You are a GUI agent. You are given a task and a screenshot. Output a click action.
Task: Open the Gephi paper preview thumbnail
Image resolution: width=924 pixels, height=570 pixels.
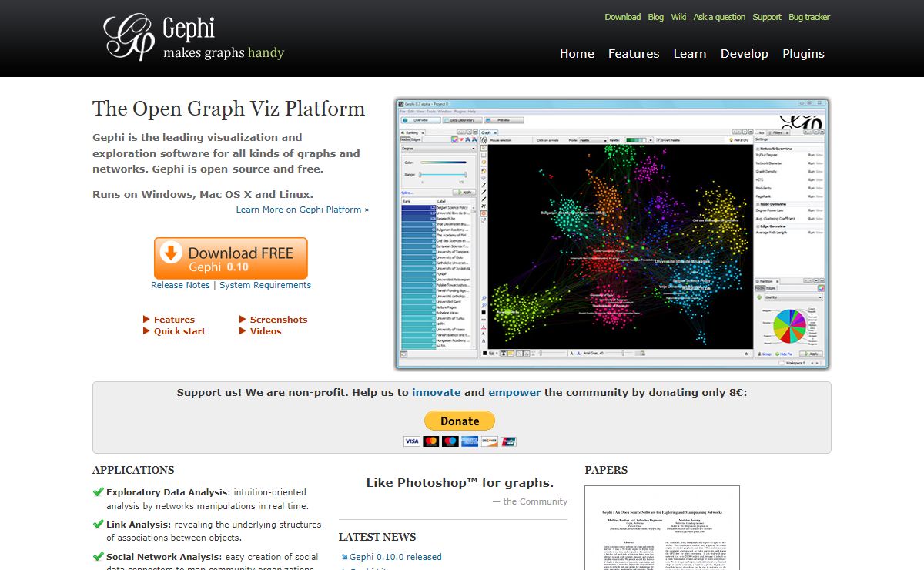coord(661,528)
